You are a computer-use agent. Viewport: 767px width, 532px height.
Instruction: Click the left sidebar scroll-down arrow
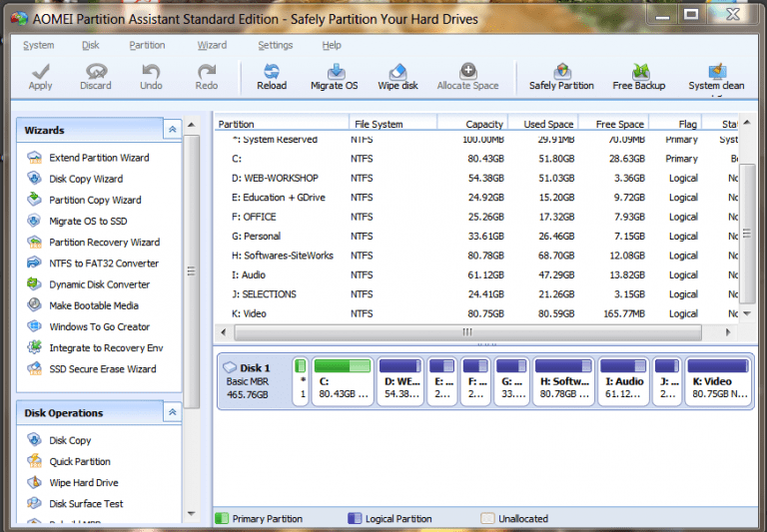[192, 513]
